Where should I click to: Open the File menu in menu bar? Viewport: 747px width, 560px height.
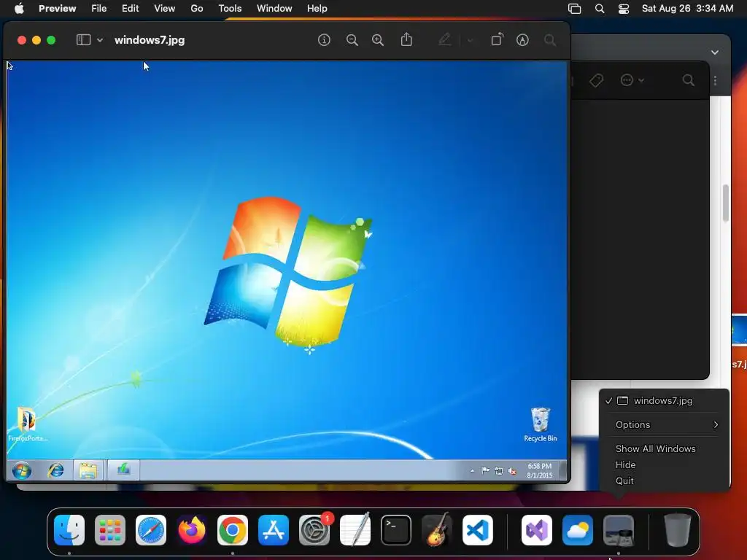(x=98, y=9)
